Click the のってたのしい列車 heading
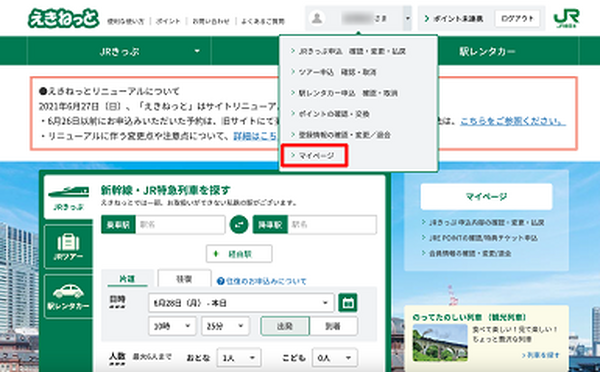This screenshot has height=372, width=600. [470, 317]
